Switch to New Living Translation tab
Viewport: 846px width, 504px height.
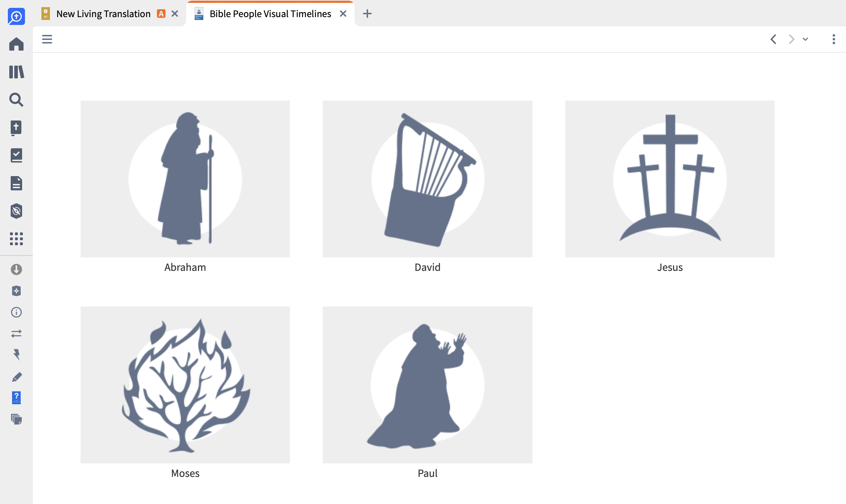tap(103, 14)
